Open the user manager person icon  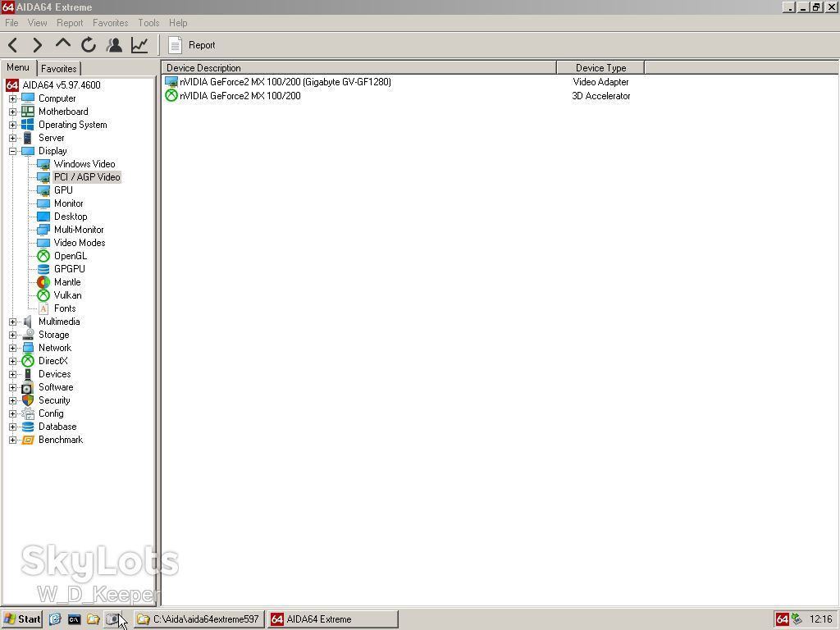click(x=113, y=45)
